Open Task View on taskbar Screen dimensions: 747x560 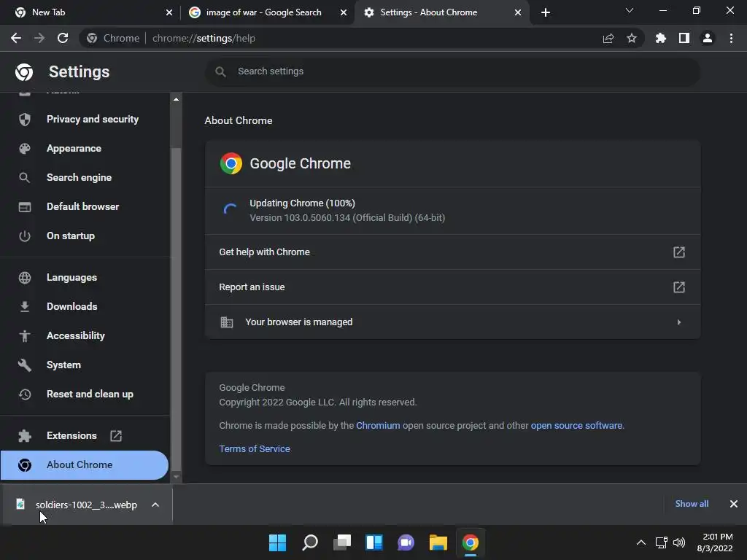(342, 542)
